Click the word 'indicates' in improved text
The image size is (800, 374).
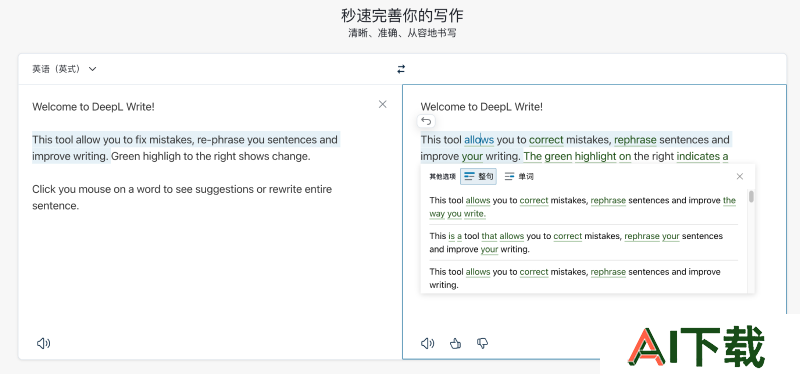click(698, 157)
